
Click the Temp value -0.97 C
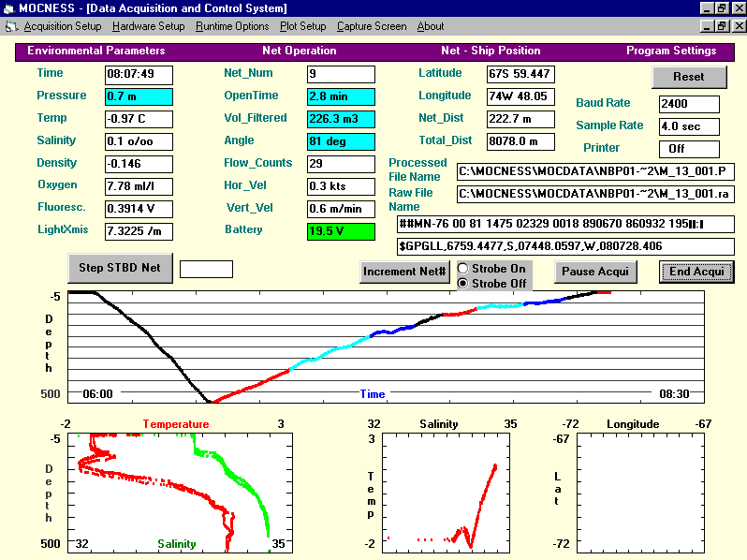click(x=139, y=119)
